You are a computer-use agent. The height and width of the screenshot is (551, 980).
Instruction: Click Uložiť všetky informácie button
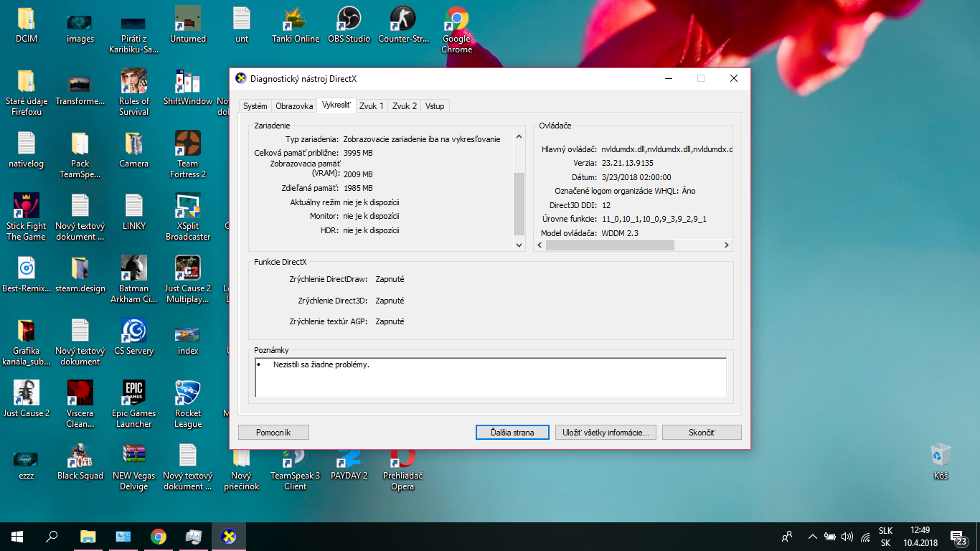click(606, 433)
